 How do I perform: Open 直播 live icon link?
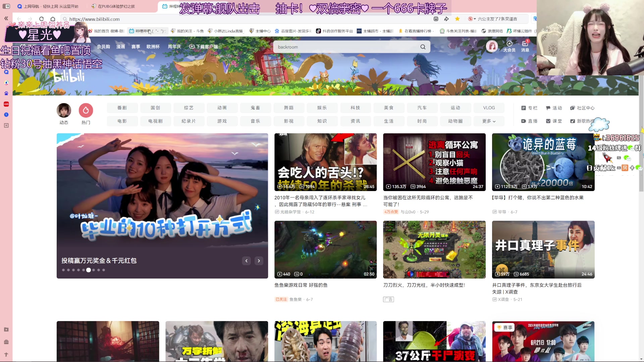click(529, 121)
